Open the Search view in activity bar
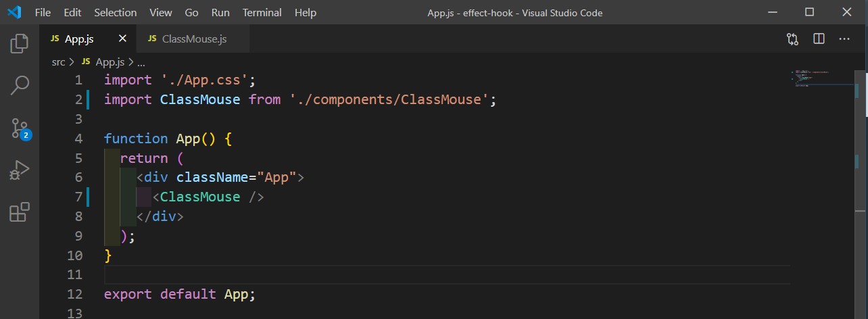Screen dimensions: 868x319 (x=20, y=86)
